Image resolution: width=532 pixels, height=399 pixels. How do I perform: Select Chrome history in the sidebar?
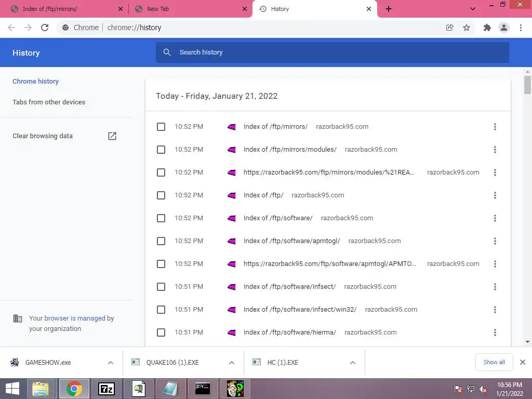(x=36, y=82)
